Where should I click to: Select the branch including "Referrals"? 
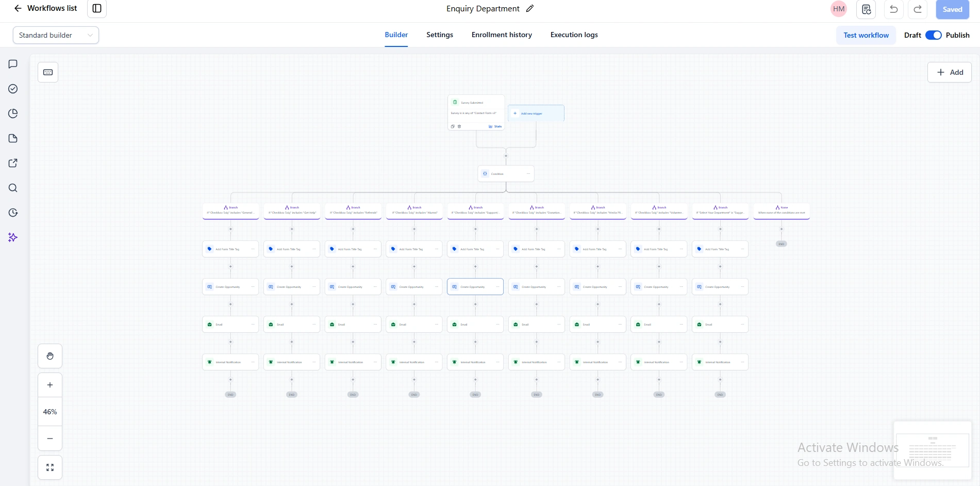[353, 210]
